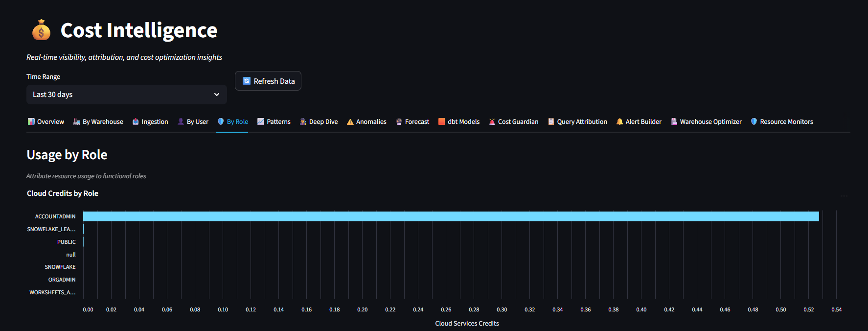The image size is (868, 331).
Task: Click the factory icon on By Warehouse tab
Action: tap(77, 122)
